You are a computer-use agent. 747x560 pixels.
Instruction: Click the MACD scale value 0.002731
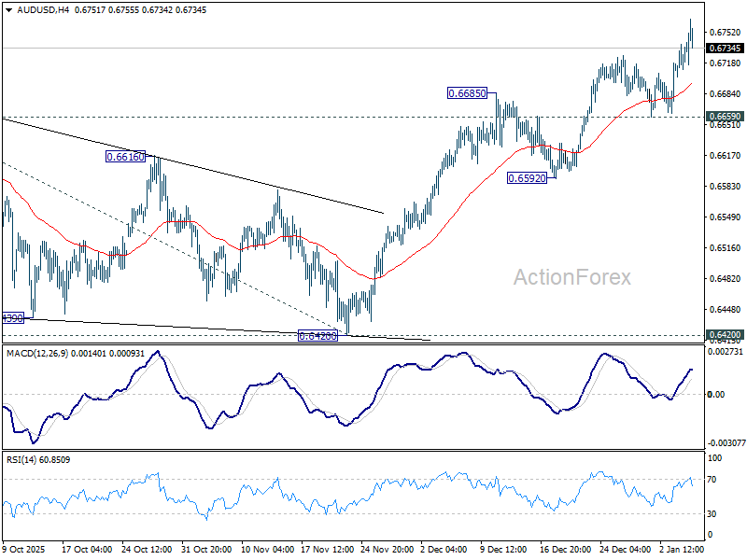point(726,352)
